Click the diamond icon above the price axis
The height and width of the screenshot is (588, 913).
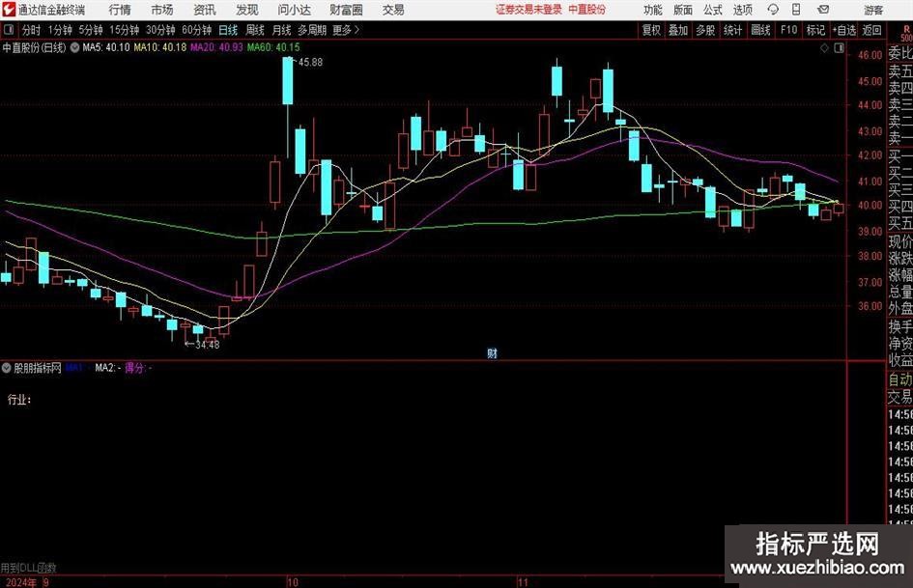point(824,48)
